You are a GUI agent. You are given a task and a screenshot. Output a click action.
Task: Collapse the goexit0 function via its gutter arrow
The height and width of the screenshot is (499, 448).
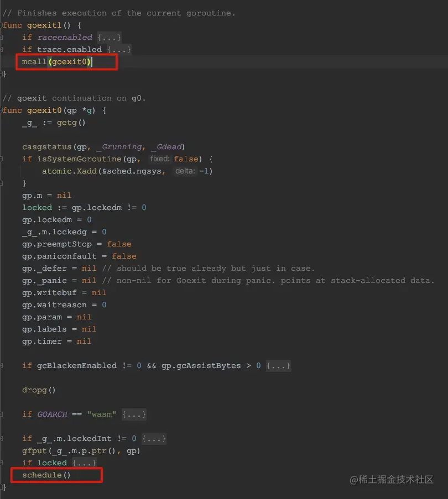2,110
